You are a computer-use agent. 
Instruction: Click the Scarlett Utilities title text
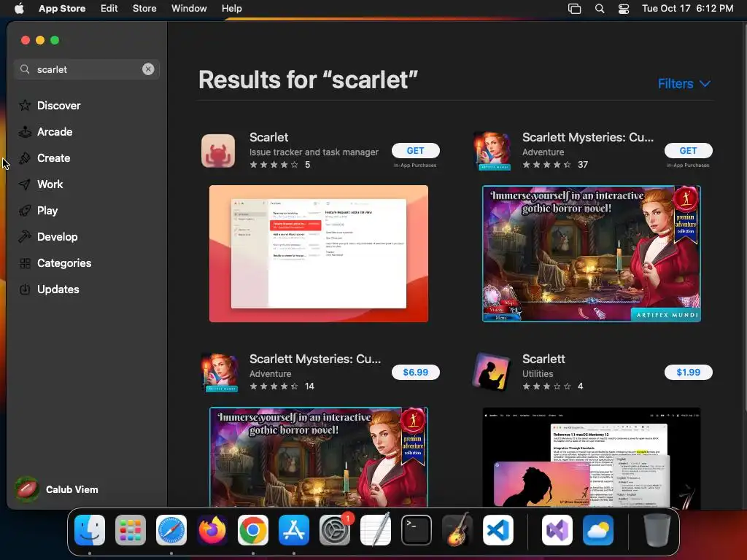[x=543, y=359]
